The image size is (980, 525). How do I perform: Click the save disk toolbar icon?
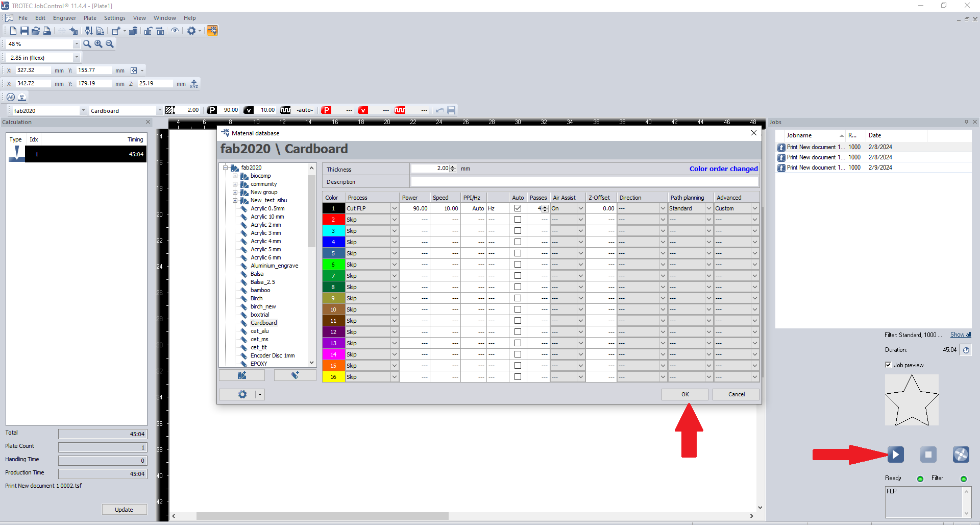[24, 31]
